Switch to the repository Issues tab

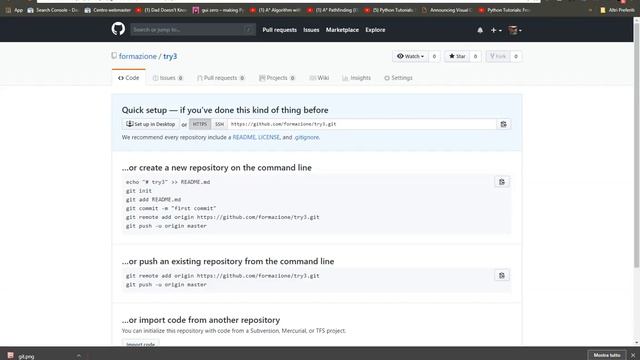168,78
